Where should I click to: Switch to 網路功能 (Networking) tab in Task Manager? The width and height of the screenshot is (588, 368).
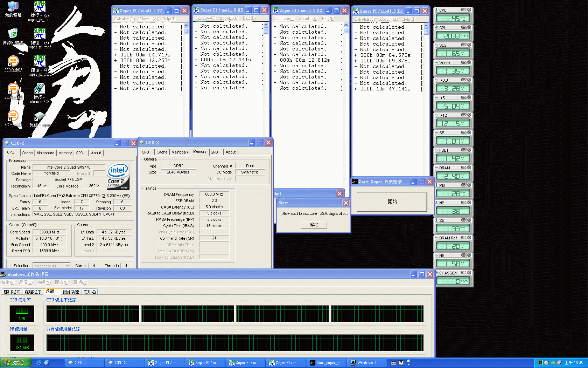(71, 292)
